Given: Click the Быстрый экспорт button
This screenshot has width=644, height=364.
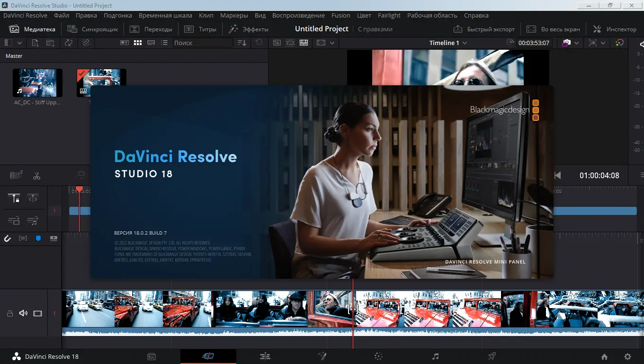Looking at the screenshot, I should [x=484, y=29].
